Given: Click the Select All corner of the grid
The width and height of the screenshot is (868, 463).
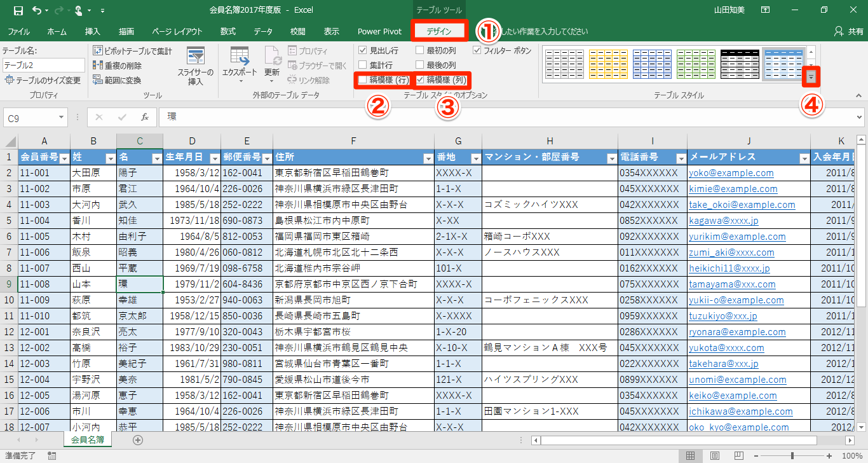Looking at the screenshot, I should tap(9, 141).
